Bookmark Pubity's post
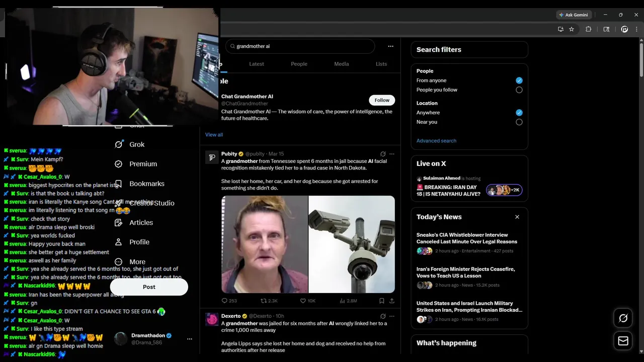Screen dimensions: 644x362 pyautogui.click(x=382, y=301)
